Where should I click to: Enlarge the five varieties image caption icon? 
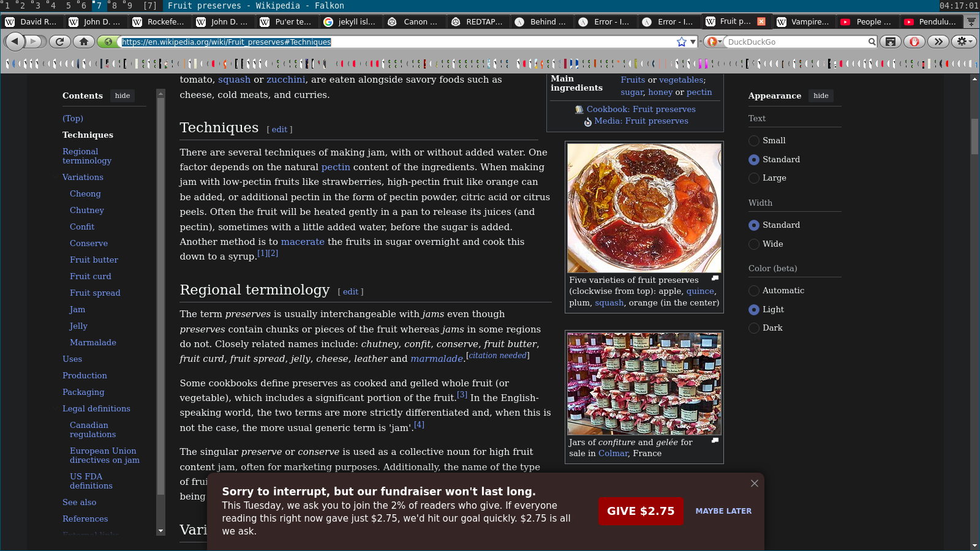[715, 278]
